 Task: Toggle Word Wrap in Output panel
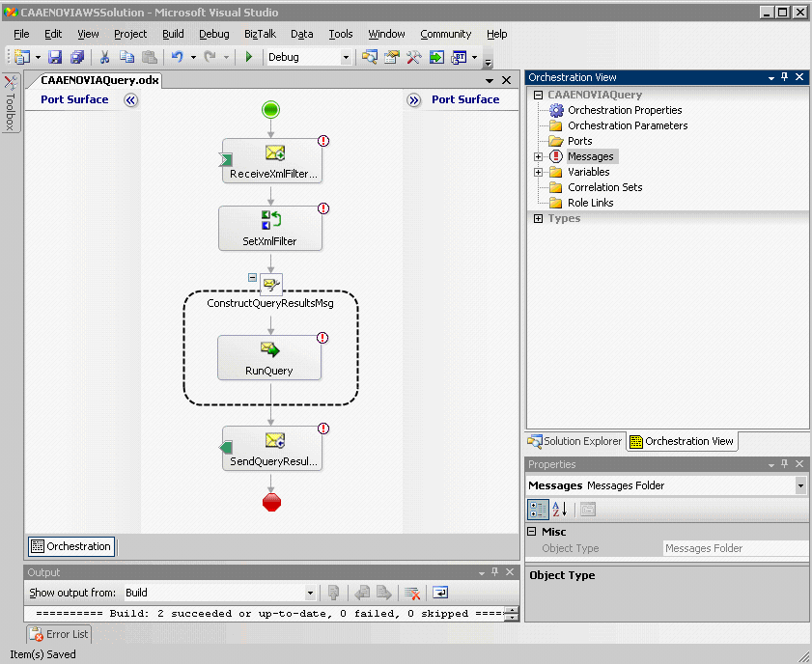pos(440,593)
